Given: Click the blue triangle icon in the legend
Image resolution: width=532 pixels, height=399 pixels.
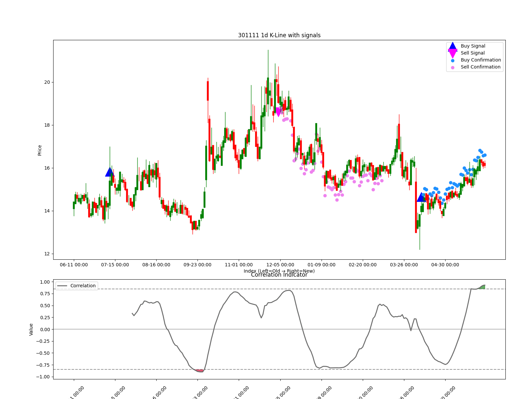Looking at the screenshot, I should [453, 47].
